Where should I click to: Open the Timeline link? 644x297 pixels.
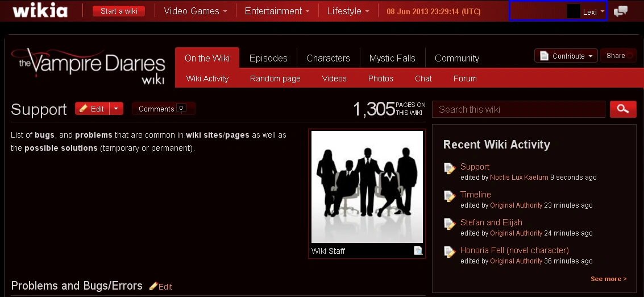(476, 195)
